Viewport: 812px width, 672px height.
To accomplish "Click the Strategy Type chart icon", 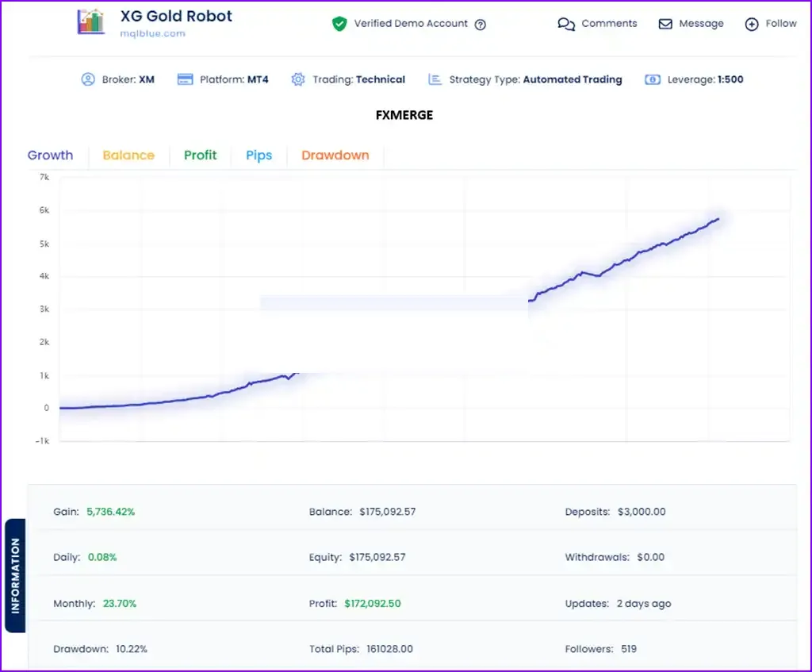I will 435,79.
